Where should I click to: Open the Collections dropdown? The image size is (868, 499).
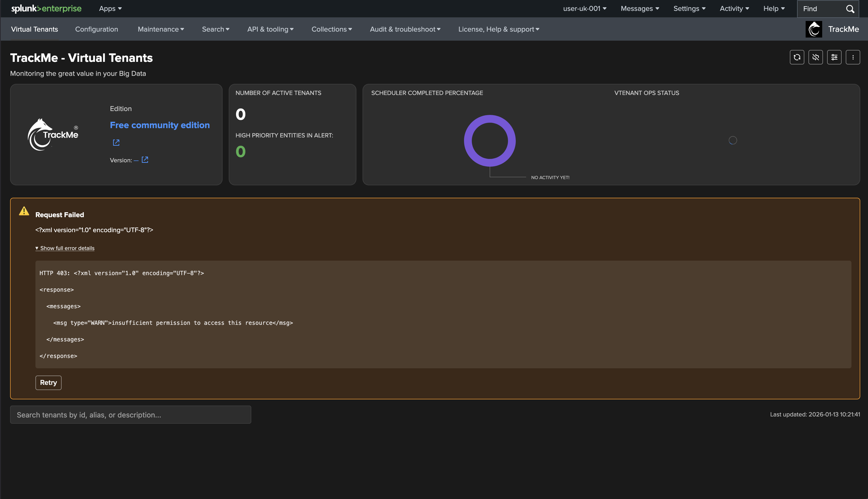pyautogui.click(x=331, y=29)
